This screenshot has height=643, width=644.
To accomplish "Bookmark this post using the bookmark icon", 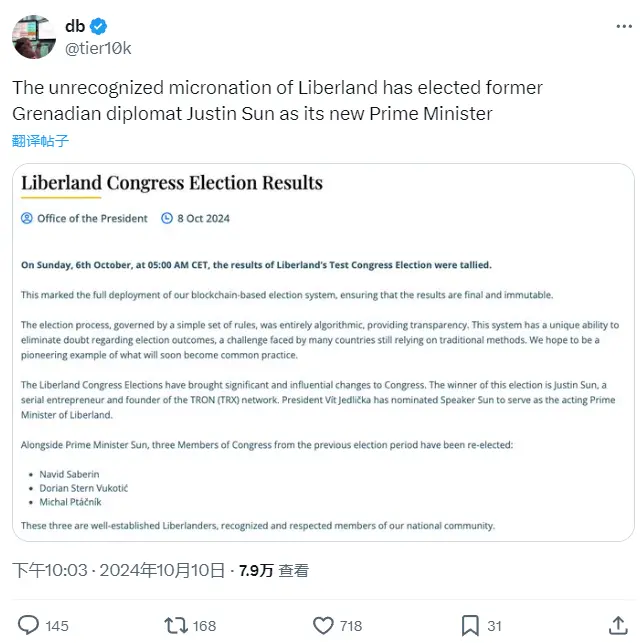I will pos(470,625).
